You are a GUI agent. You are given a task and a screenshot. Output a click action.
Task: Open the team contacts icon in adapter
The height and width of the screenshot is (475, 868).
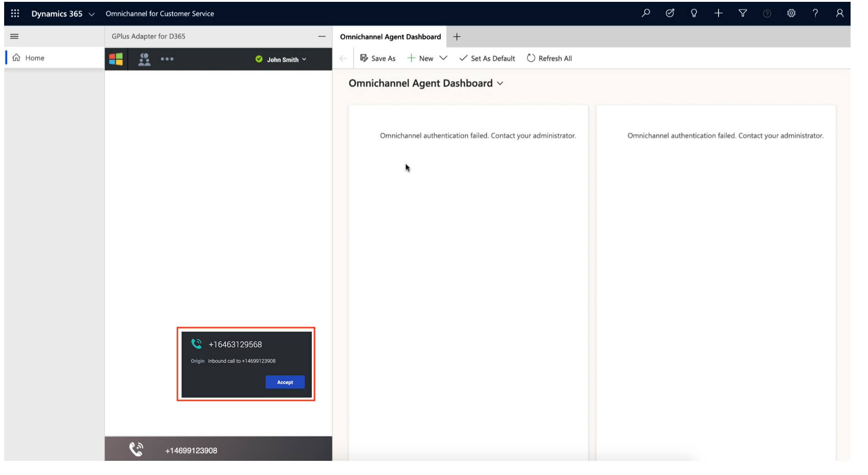tap(144, 59)
